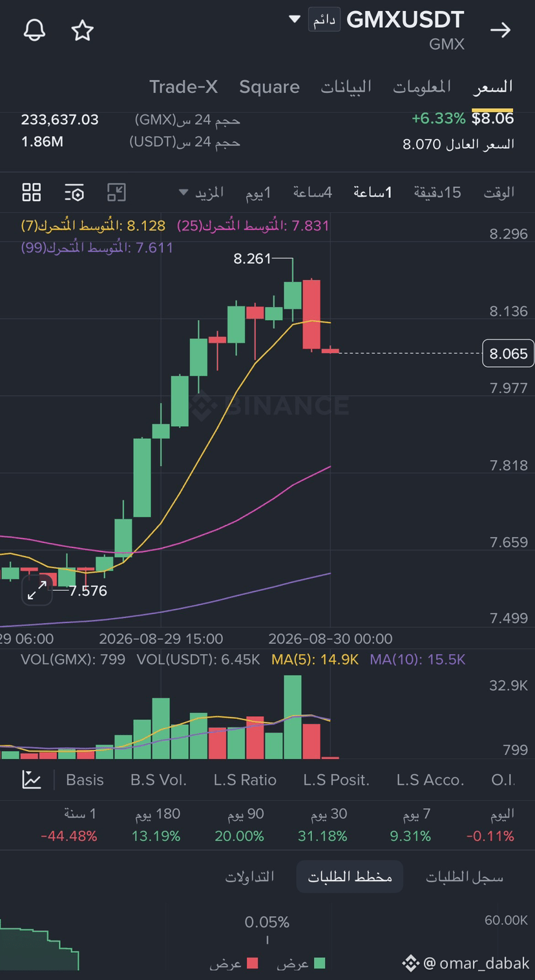
Task: Select the B.S Vol. indicator
Action: point(158,780)
